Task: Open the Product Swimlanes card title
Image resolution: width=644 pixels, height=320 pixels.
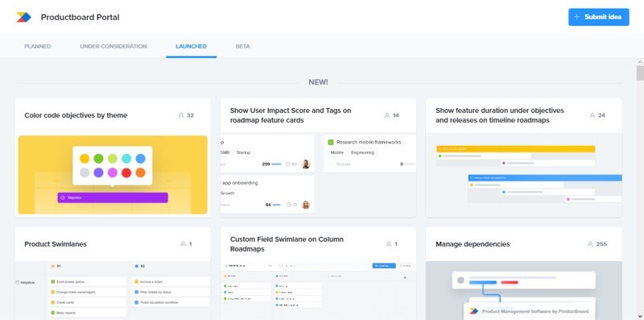Action: point(56,244)
